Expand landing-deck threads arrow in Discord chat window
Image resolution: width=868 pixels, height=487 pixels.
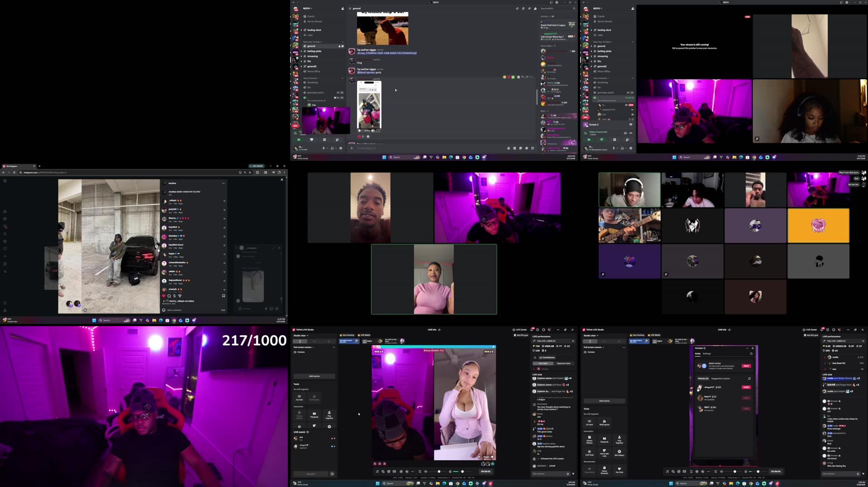pos(301,30)
